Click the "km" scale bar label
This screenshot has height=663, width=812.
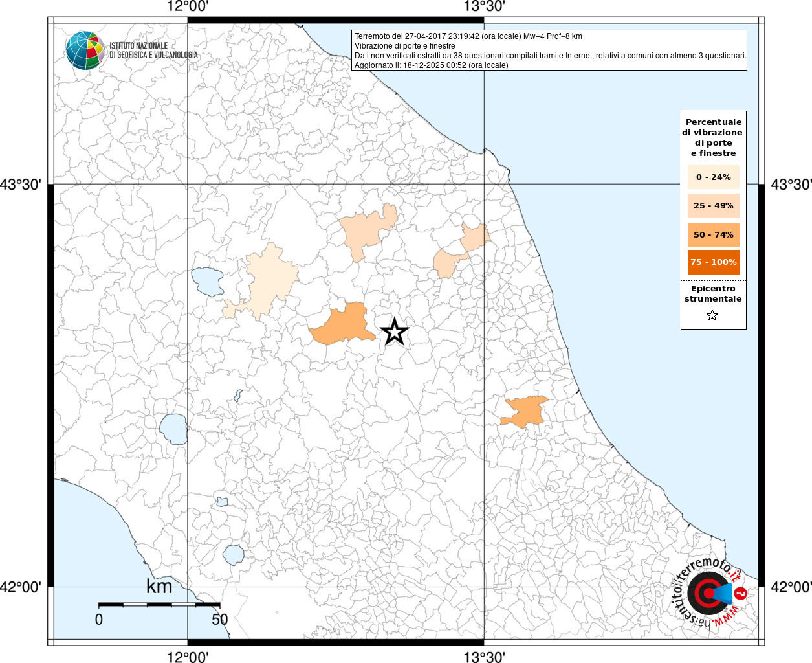(159, 587)
